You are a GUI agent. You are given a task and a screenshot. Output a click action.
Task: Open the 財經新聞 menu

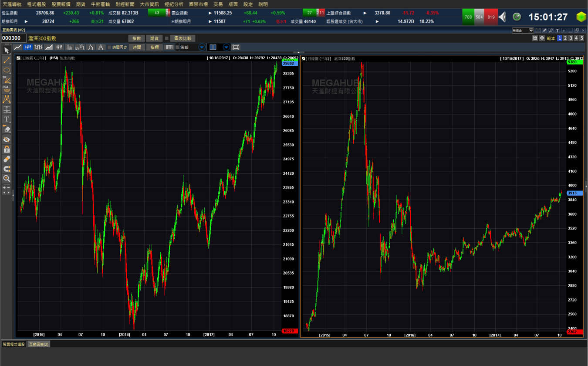(x=125, y=4)
